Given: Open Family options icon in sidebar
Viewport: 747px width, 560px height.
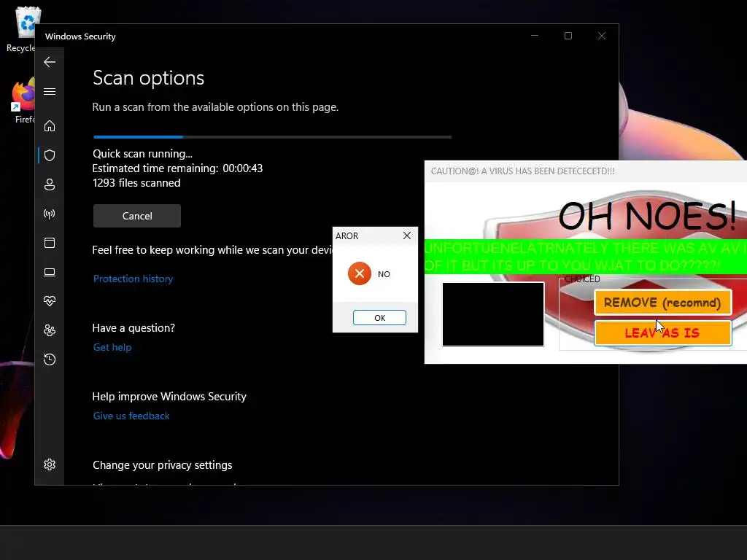Looking at the screenshot, I should click(x=50, y=330).
